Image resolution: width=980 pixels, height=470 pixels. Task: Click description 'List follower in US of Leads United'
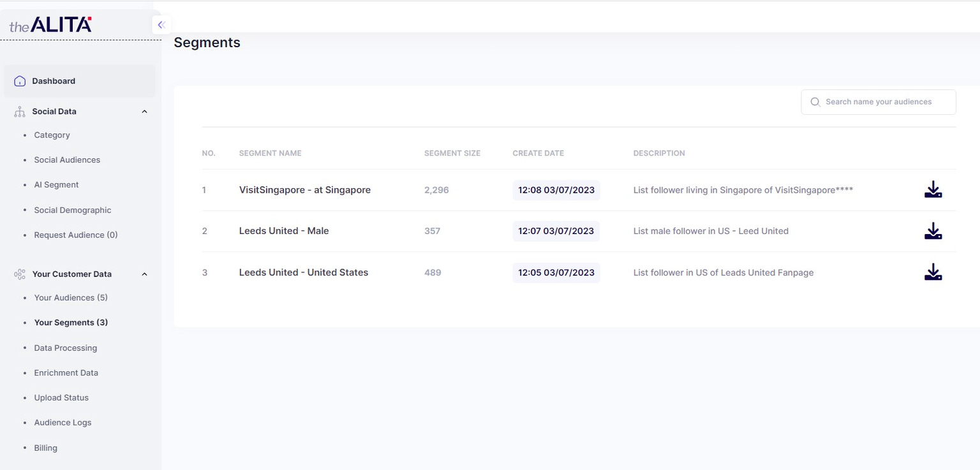tap(724, 272)
